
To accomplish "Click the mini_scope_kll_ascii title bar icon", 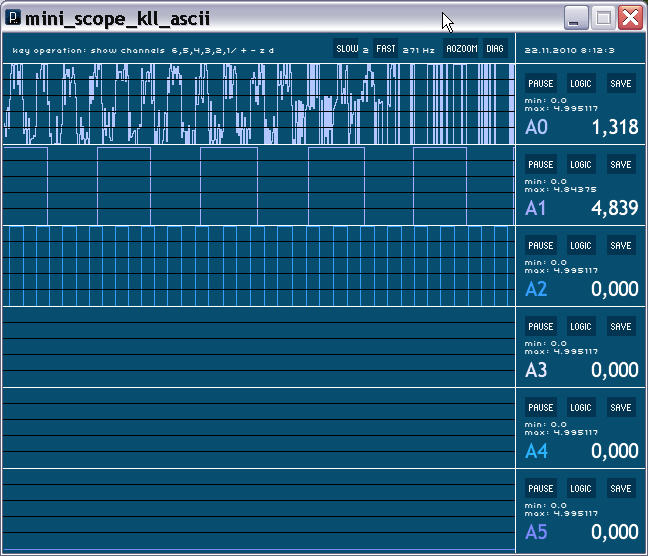I will [14, 17].
